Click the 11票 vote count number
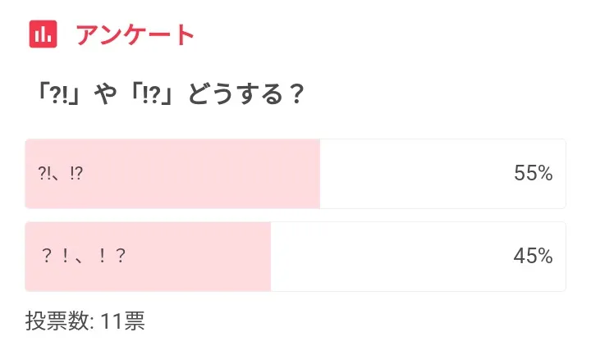The width and height of the screenshot is (591, 364). tap(123, 321)
